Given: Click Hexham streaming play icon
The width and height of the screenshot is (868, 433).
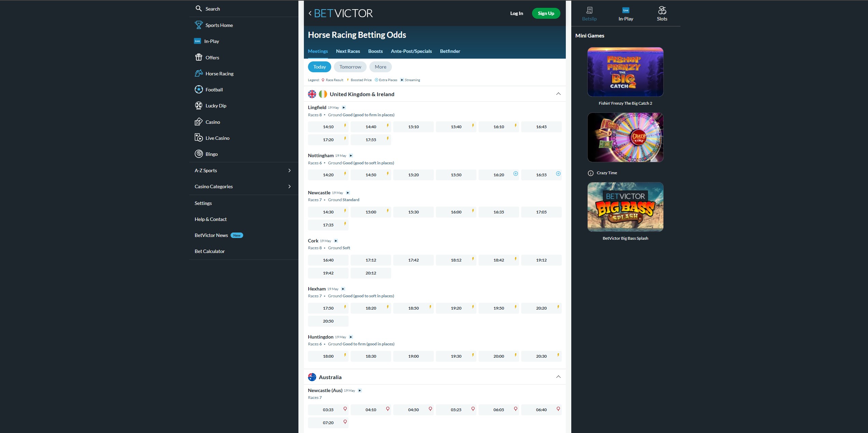Looking at the screenshot, I should [343, 289].
